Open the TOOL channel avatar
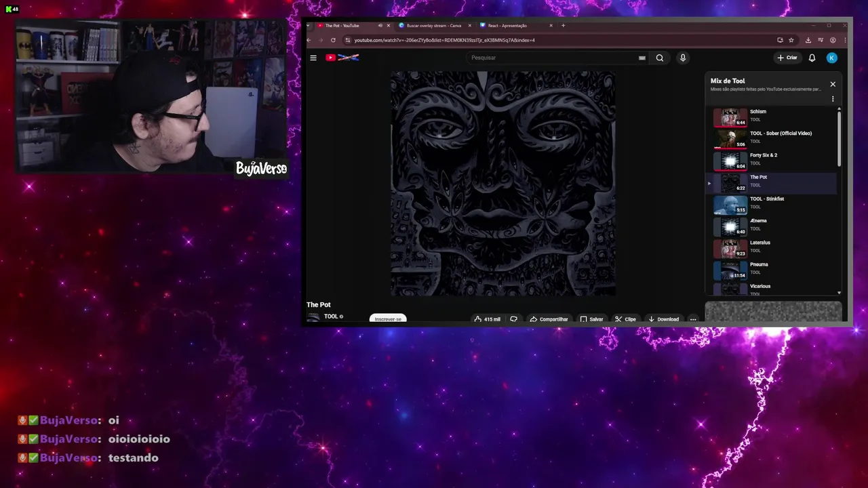 point(313,317)
